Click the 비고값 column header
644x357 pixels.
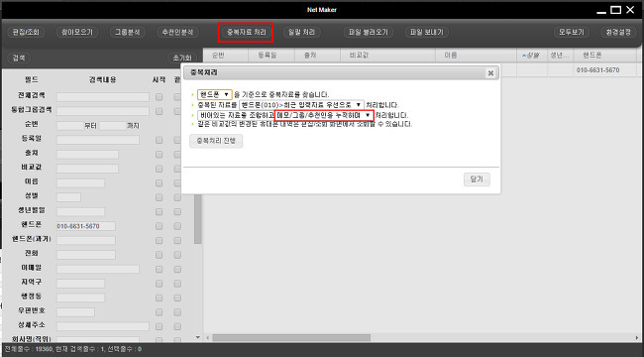coord(387,56)
